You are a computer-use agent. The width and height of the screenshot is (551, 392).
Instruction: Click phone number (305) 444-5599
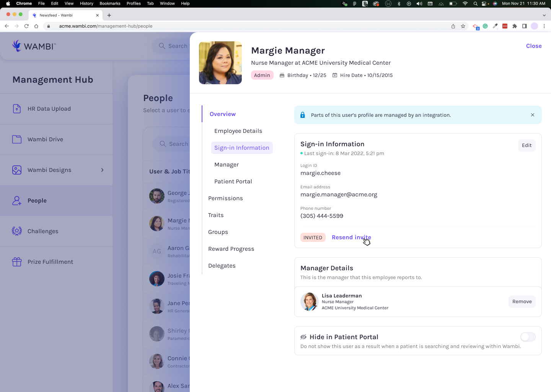322,216
